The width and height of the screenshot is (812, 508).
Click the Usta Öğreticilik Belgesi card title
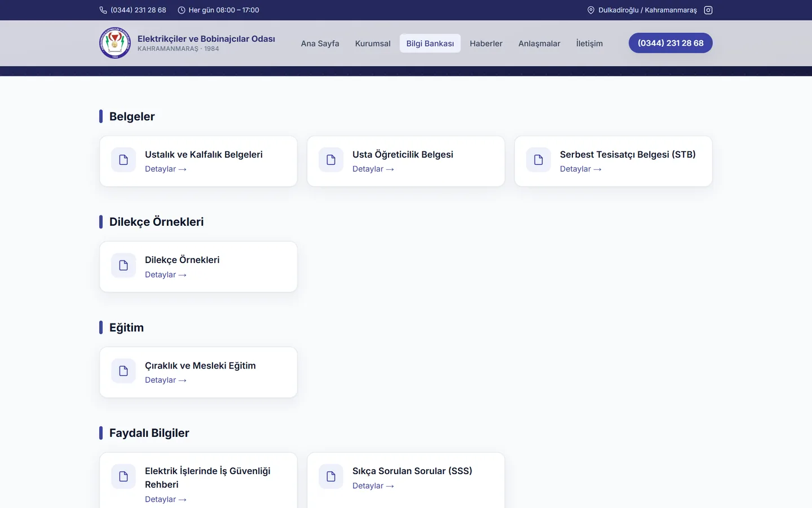click(403, 154)
